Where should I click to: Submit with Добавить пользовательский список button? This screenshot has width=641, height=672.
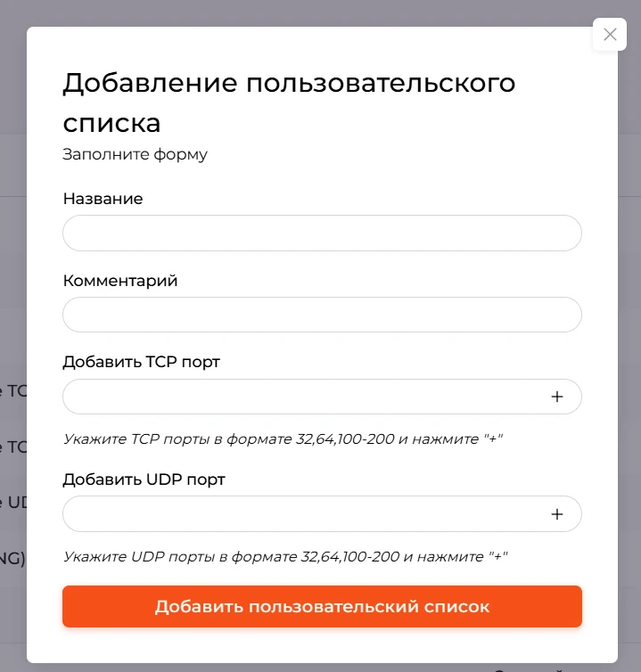[x=322, y=606]
